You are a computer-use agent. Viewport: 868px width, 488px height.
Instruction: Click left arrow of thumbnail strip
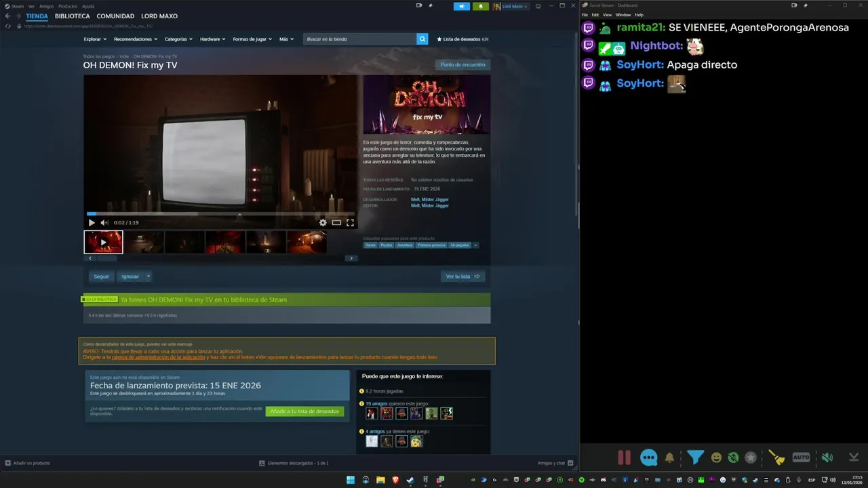pos(90,258)
